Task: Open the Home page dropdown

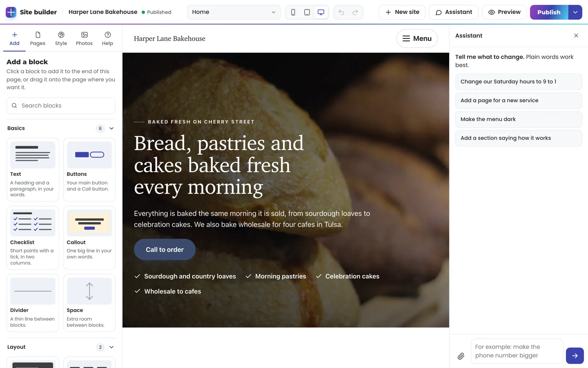Action: (234, 12)
